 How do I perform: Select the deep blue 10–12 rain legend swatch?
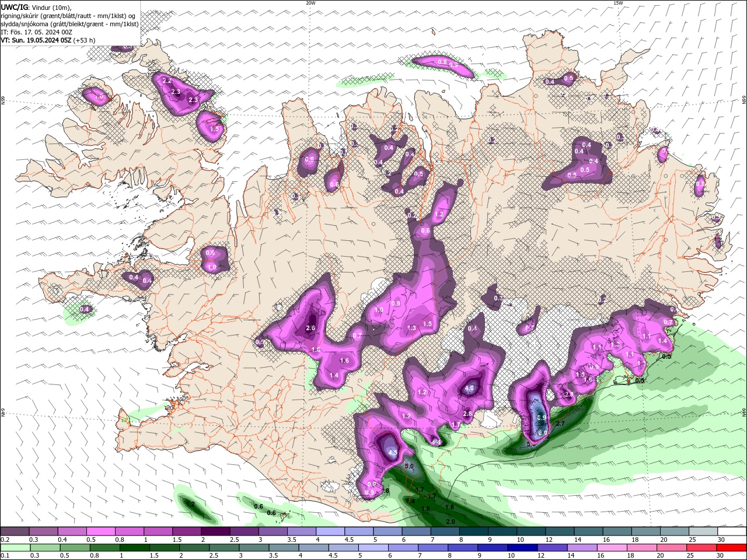point(522,548)
